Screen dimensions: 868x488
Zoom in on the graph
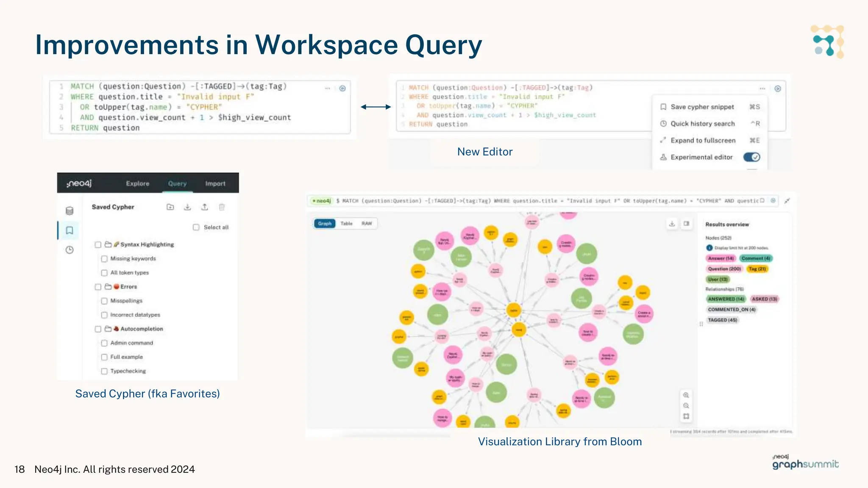point(686,395)
